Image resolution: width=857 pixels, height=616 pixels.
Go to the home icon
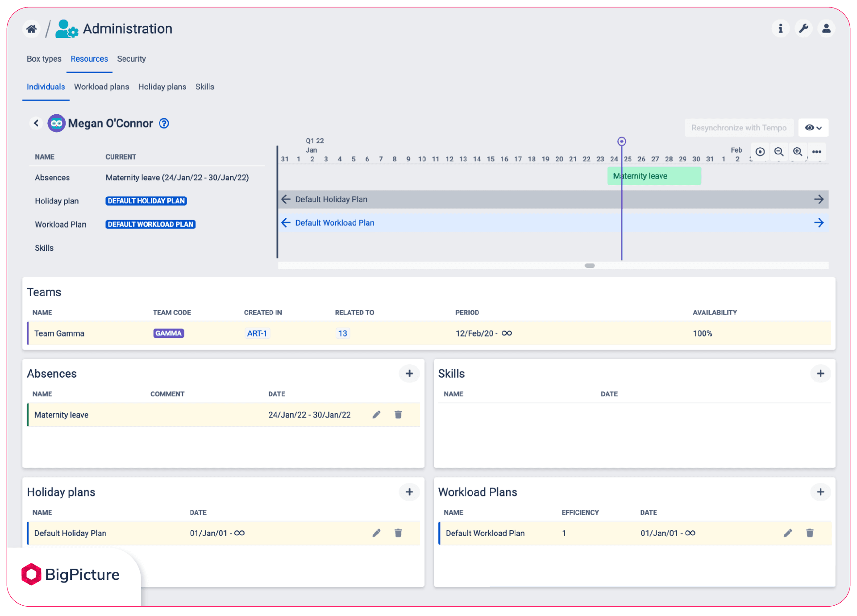coord(31,29)
